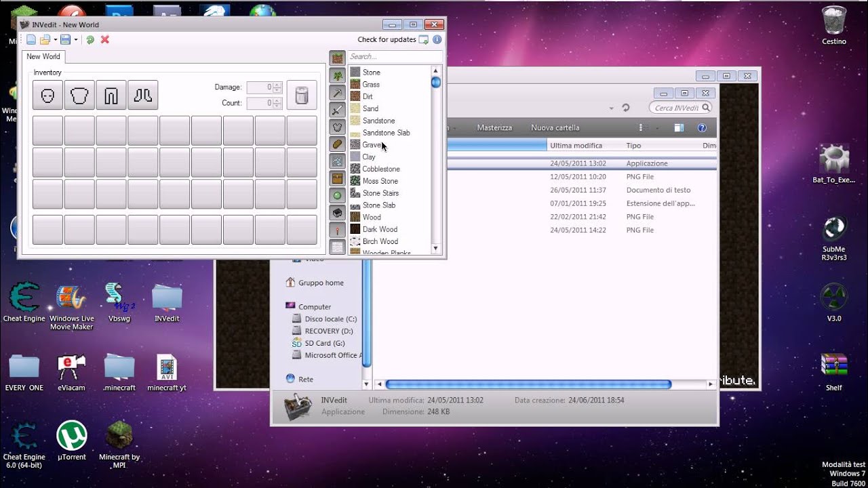Viewport: 868px width, 488px height.
Task: Select the minecart category icon
Action: point(338,213)
